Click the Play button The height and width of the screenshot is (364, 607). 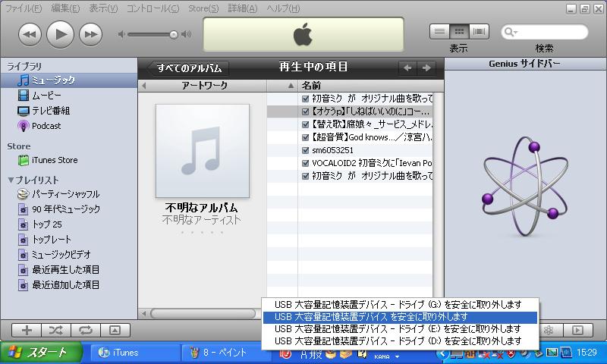tap(60, 34)
